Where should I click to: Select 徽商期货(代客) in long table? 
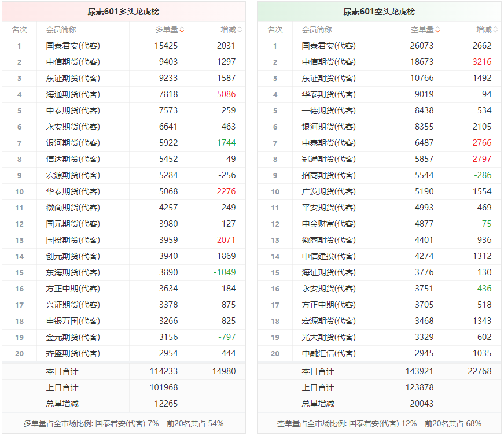(x=73, y=208)
